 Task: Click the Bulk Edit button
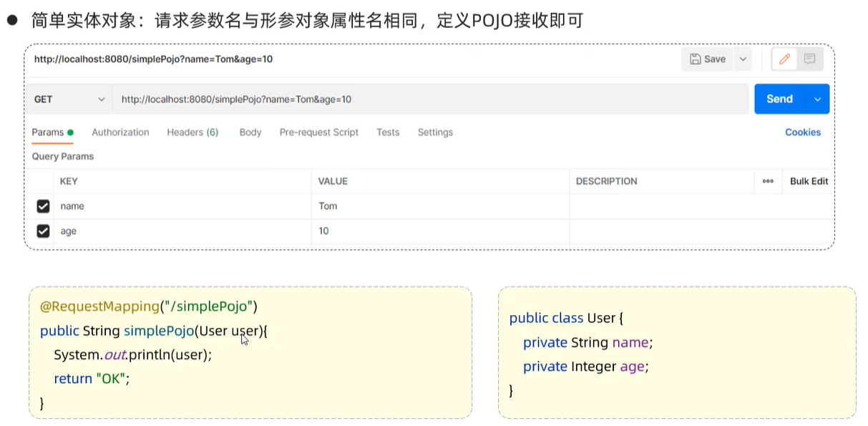click(809, 181)
